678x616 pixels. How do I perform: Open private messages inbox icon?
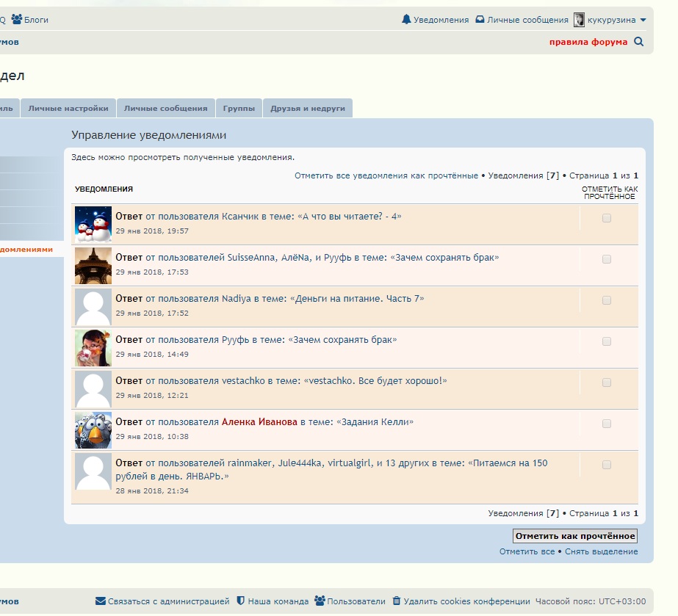coord(480,20)
